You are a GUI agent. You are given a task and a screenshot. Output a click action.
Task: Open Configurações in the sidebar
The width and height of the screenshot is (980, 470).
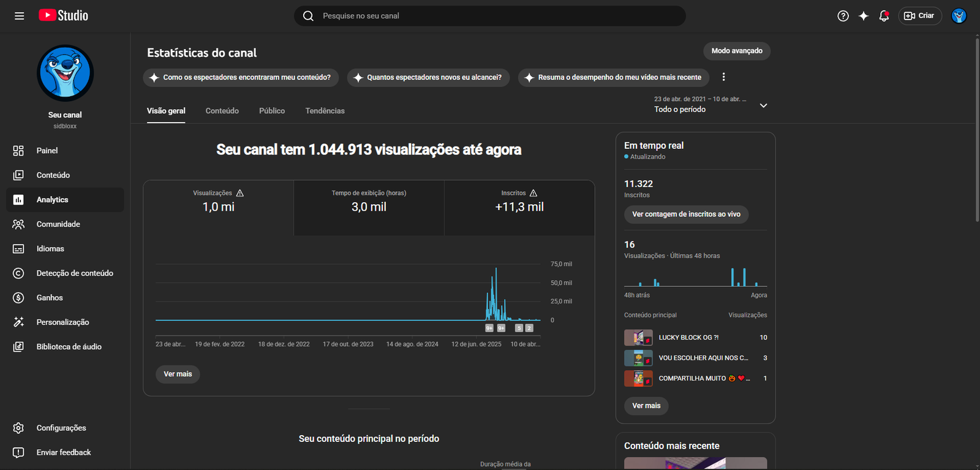click(x=61, y=428)
